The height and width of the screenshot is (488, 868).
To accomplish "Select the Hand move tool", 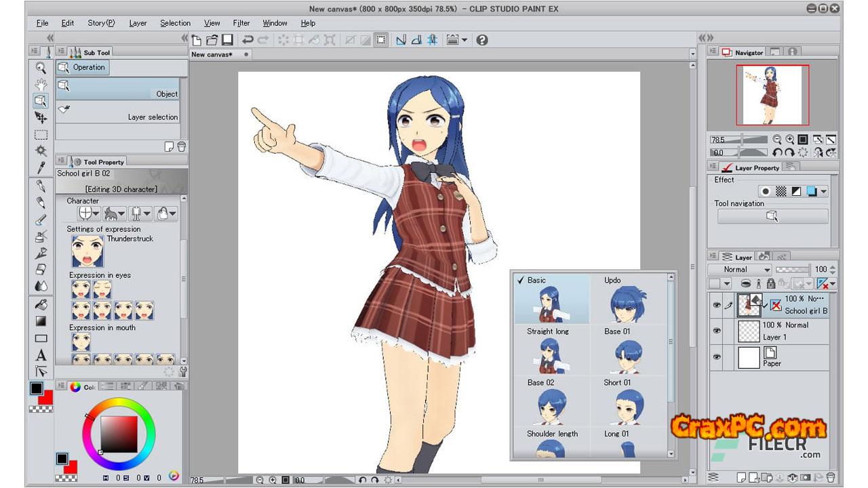I will [41, 84].
